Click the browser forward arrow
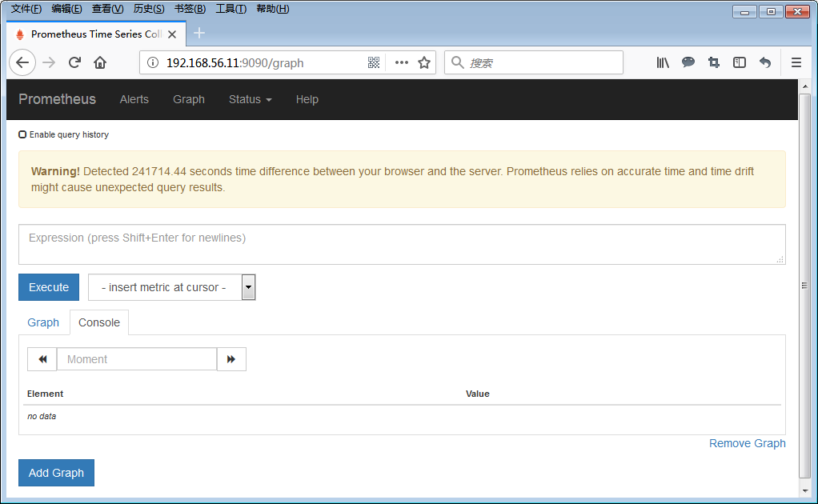The width and height of the screenshot is (818, 504). click(49, 63)
